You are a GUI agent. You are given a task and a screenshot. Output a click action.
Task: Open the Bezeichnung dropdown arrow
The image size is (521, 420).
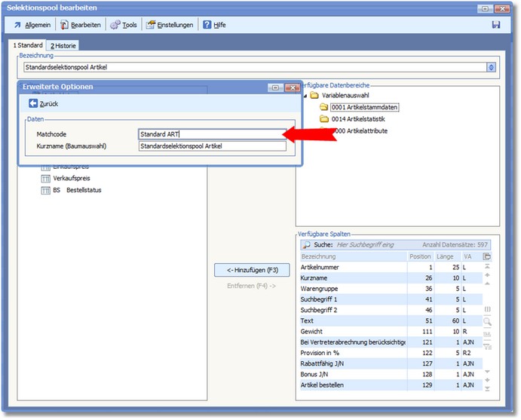[x=492, y=67]
